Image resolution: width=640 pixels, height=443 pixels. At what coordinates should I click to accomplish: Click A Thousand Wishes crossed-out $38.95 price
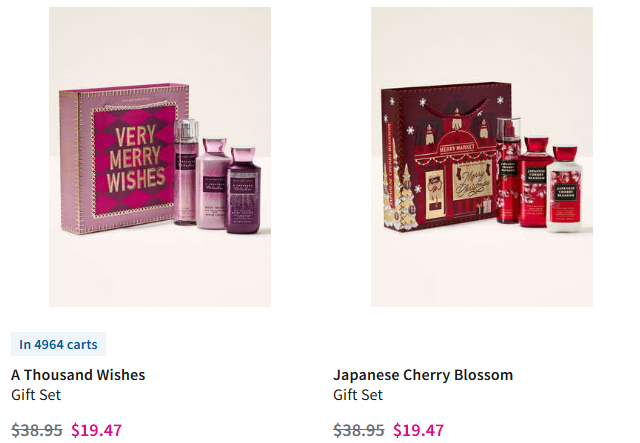[x=37, y=430]
